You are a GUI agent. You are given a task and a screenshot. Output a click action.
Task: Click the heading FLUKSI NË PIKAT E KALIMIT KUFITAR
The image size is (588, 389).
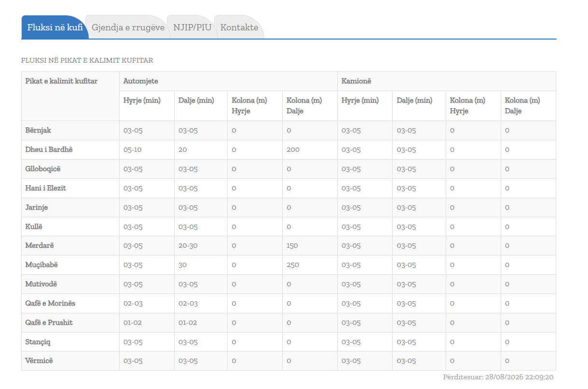pos(87,61)
